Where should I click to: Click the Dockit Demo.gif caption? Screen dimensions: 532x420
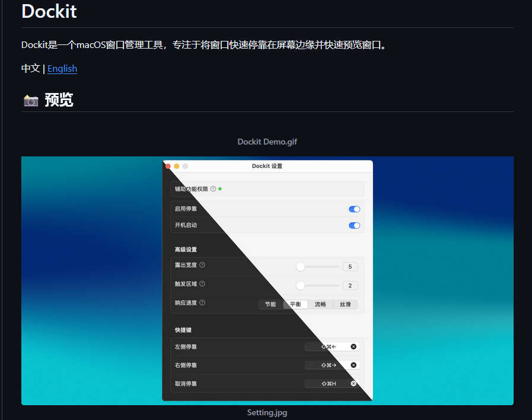click(267, 142)
